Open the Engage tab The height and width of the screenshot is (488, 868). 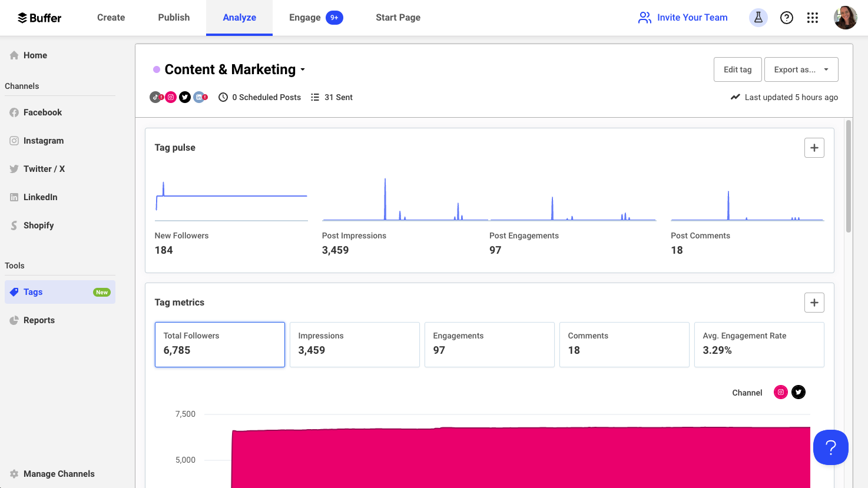305,18
